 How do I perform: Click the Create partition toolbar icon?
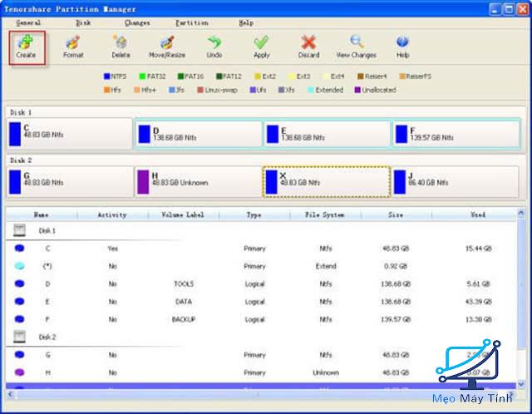pos(26,42)
